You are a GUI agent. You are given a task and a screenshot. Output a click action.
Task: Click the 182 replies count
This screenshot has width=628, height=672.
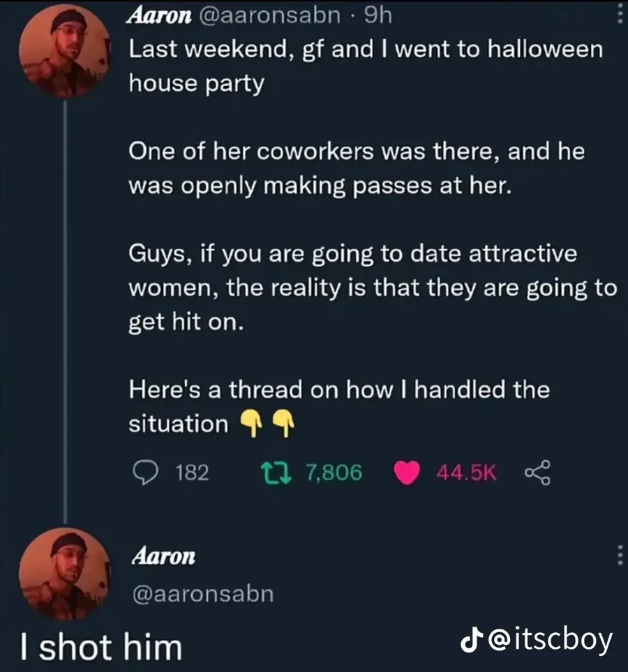(x=192, y=472)
